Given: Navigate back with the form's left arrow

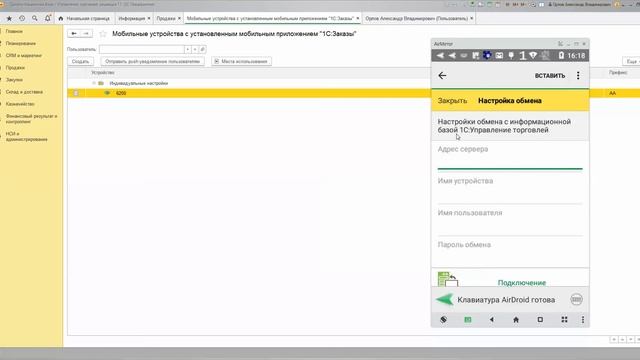Looking at the screenshot, I should 74,33.
